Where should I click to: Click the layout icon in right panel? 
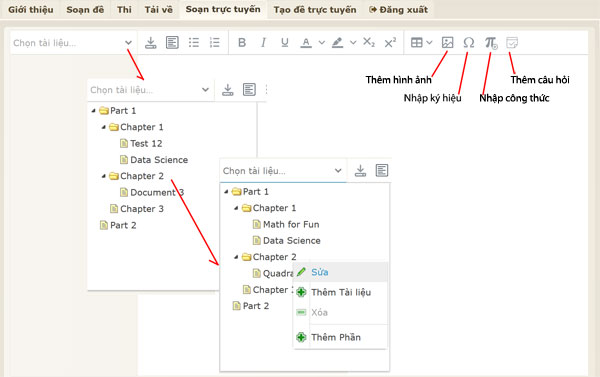[x=382, y=170]
